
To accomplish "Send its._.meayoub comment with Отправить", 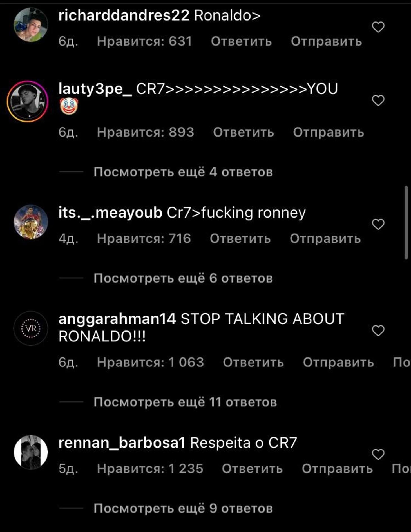I will tap(325, 239).
